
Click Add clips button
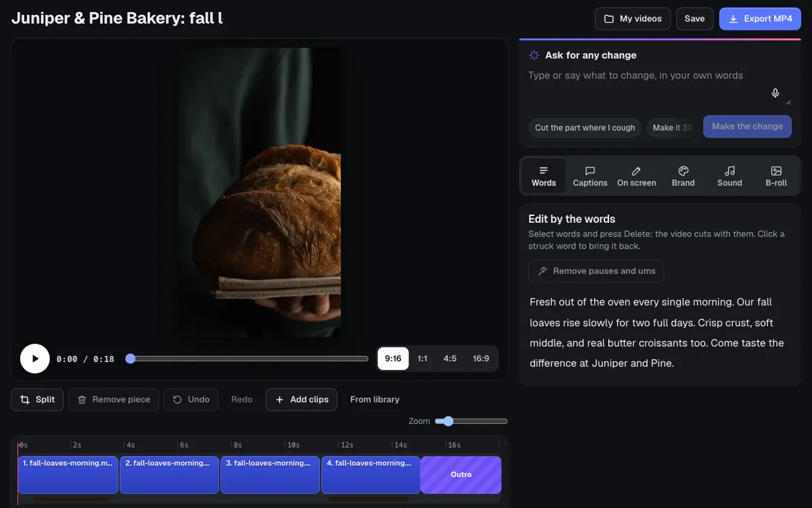pos(302,400)
